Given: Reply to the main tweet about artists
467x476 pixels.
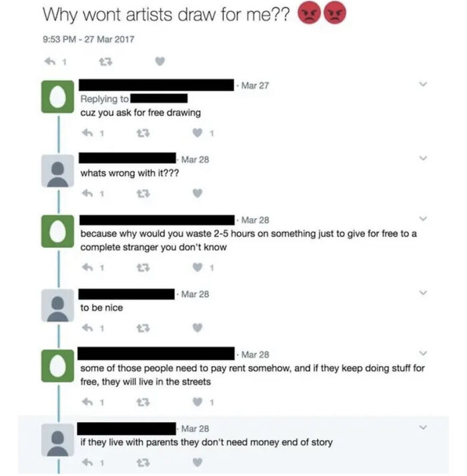Looking at the screenshot, I should coord(50,61).
